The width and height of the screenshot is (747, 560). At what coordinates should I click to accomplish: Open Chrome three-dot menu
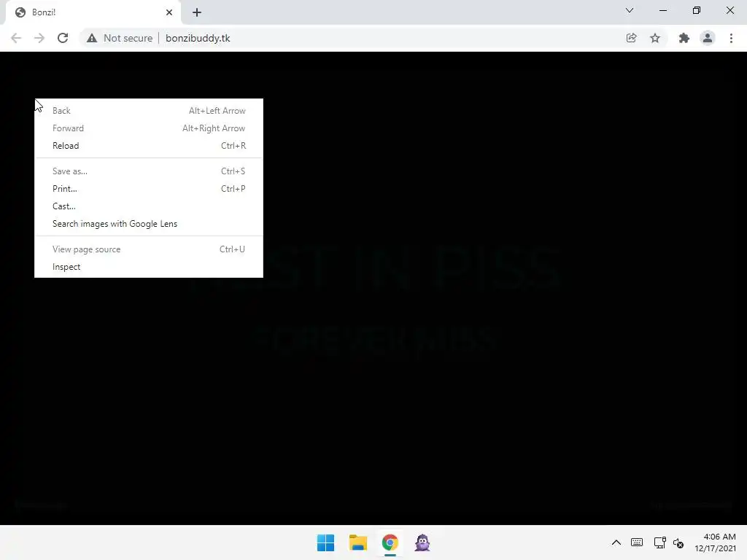click(731, 38)
